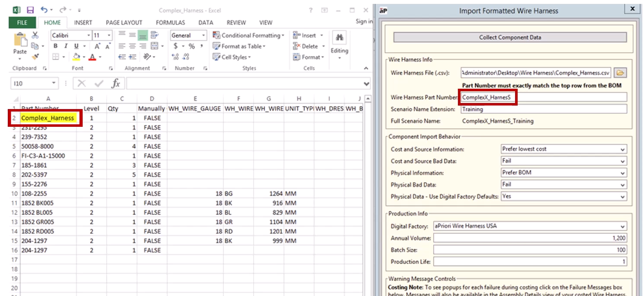This screenshot has height=296, width=644.
Task: Decrease the cell indent
Action: point(122,57)
